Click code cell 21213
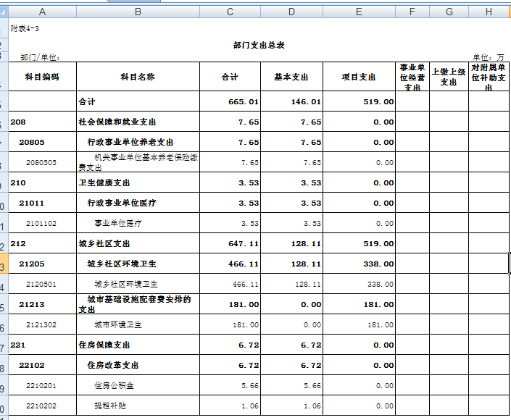Image resolution: width=511 pixels, height=420 pixels. click(42, 304)
